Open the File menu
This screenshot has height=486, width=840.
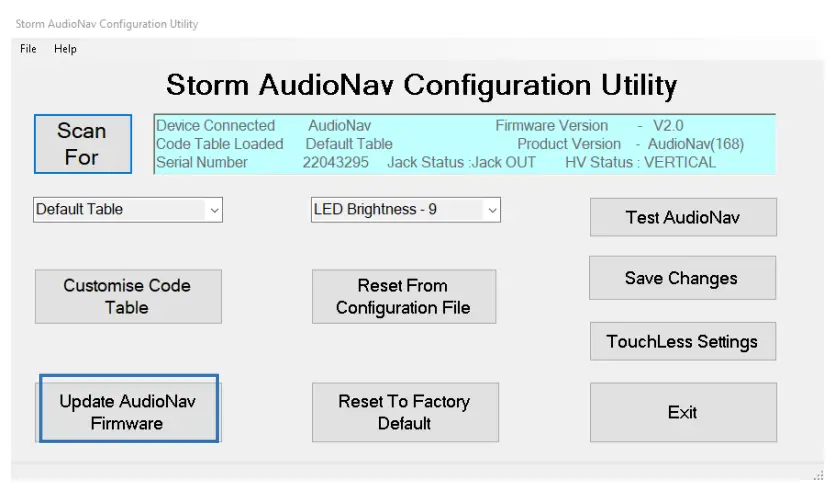(x=28, y=49)
